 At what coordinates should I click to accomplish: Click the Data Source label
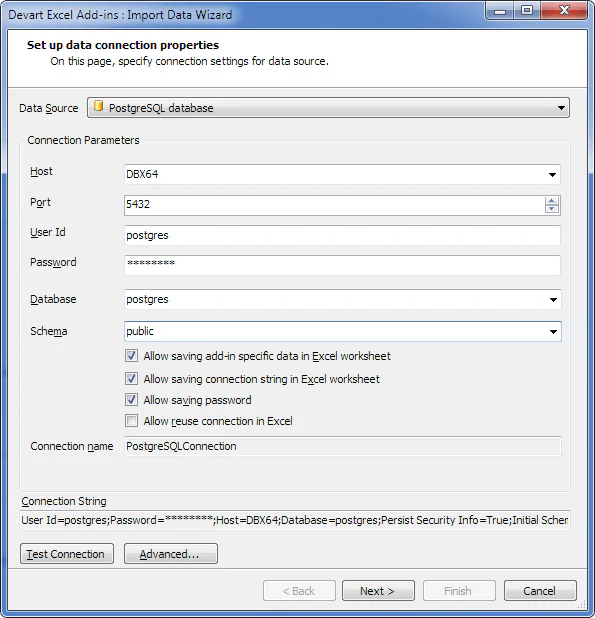pyautogui.click(x=48, y=108)
